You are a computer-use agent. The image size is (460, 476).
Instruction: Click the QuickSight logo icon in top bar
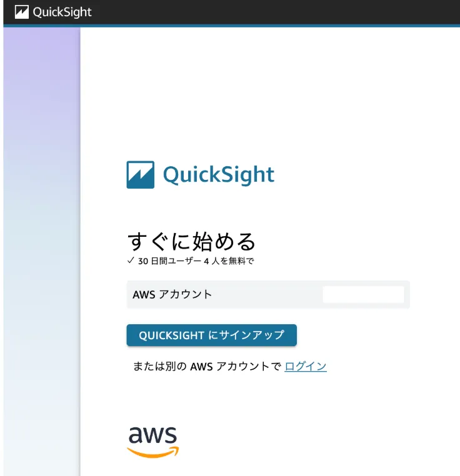(22, 12)
